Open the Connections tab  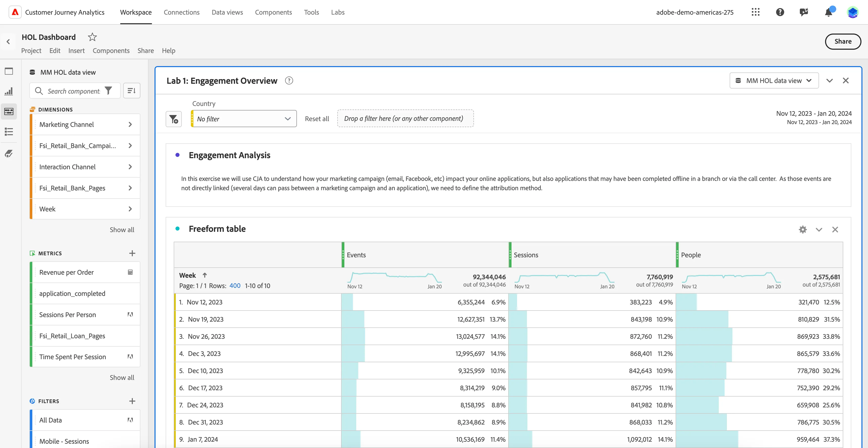[x=182, y=12]
